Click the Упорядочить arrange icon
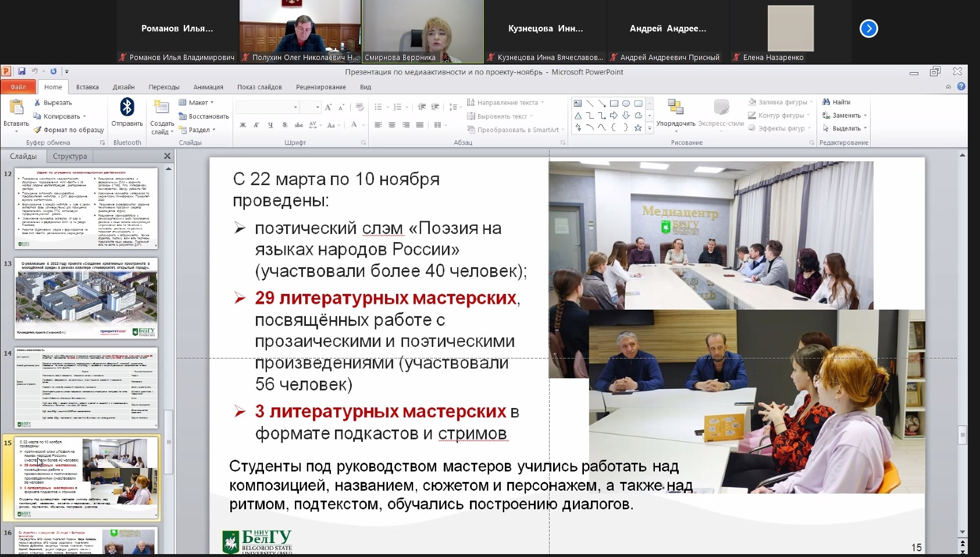This screenshot has width=980, height=557. click(x=675, y=108)
